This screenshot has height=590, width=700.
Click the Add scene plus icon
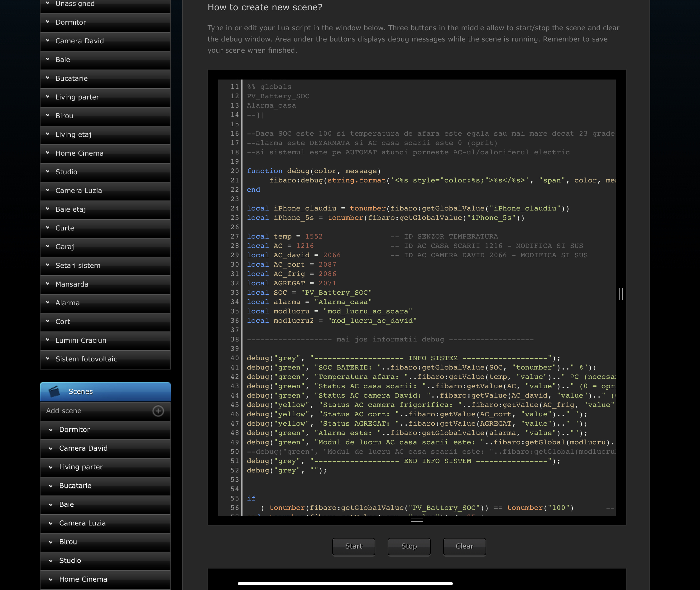[158, 411]
